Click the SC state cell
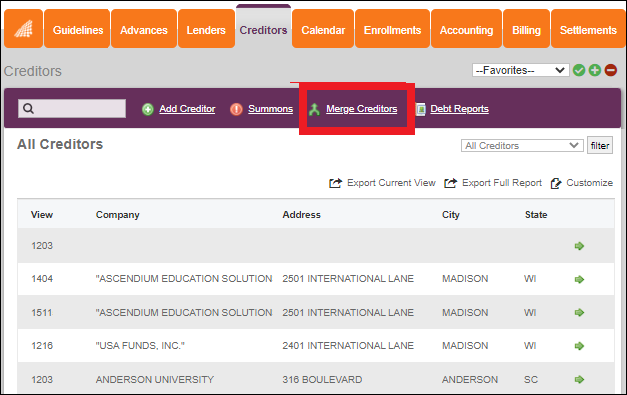The width and height of the screenshot is (627, 395). (531, 379)
